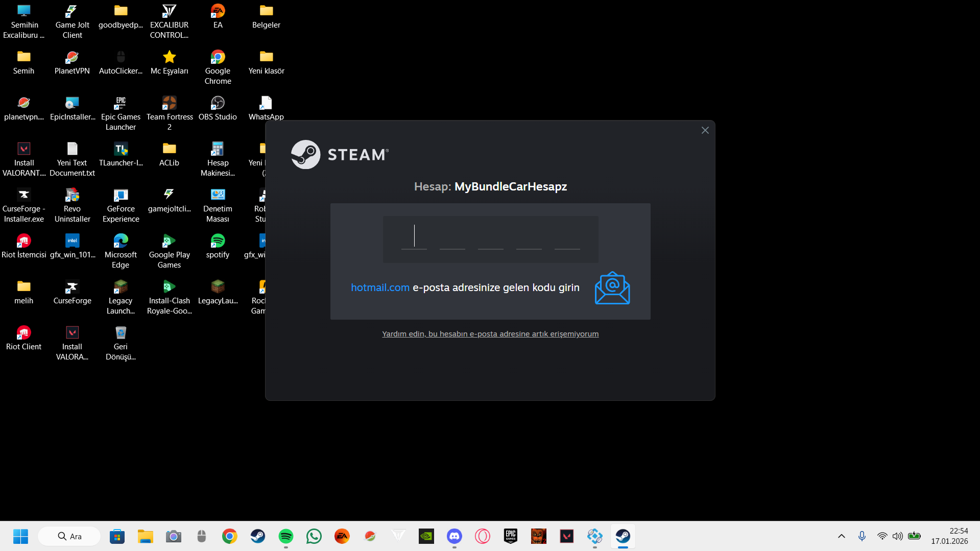This screenshot has height=551, width=980.
Task: Open the volume control in tray
Action: [897, 536]
